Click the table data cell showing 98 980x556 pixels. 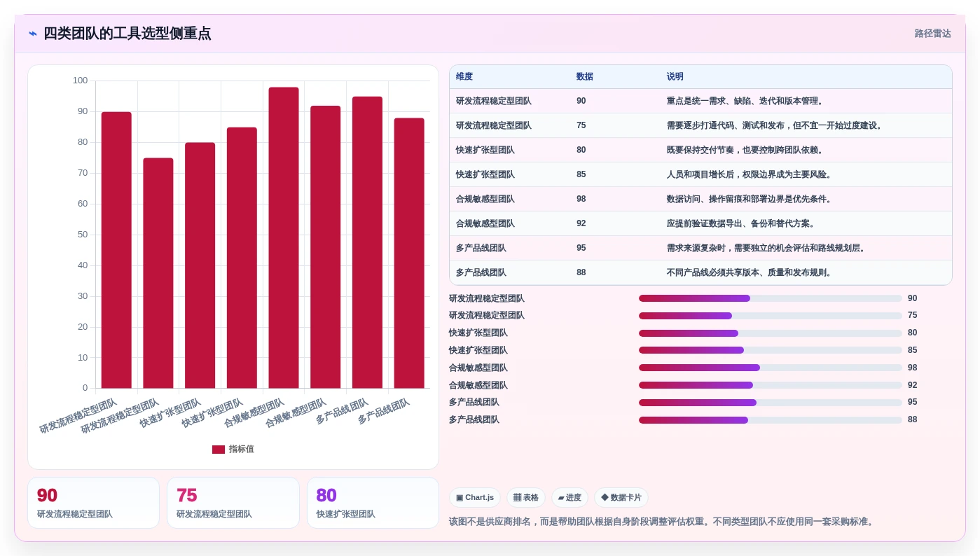[x=581, y=199]
